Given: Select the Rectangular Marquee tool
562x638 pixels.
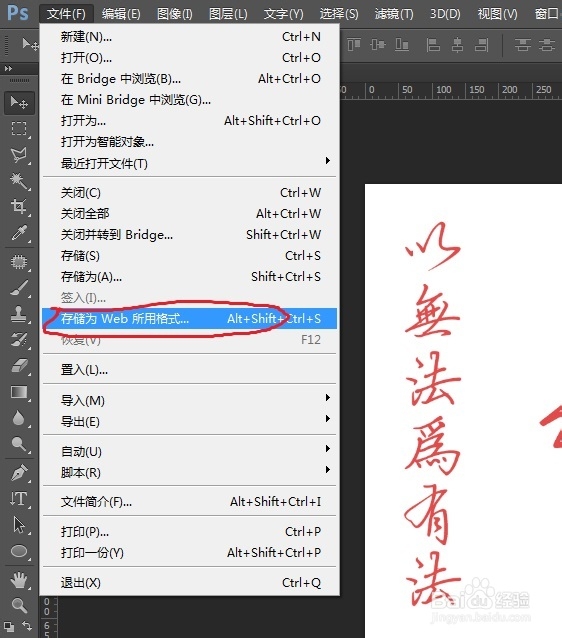Looking at the screenshot, I should (x=19, y=129).
